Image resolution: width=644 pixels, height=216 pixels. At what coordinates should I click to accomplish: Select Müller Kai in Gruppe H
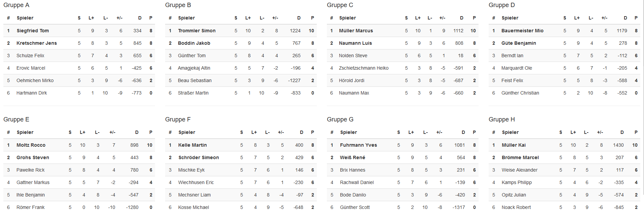(x=514, y=145)
